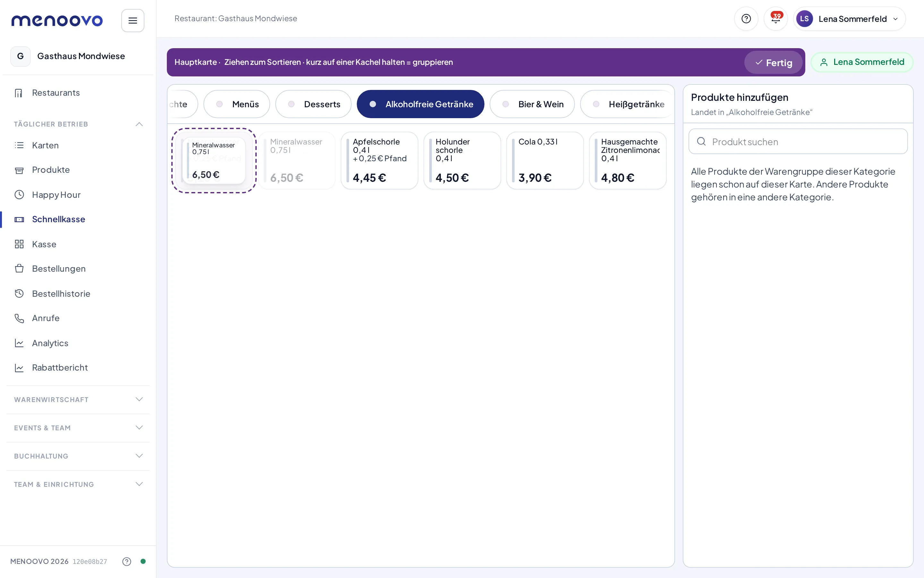
Task: Click the Kasse grid icon
Action: point(19,244)
